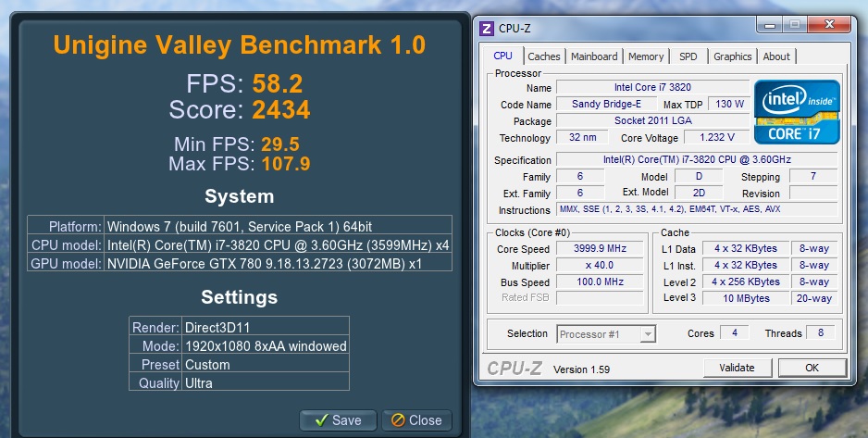Click the Max TDP value '130 W'
This screenshot has width=868, height=438.
[x=729, y=104]
